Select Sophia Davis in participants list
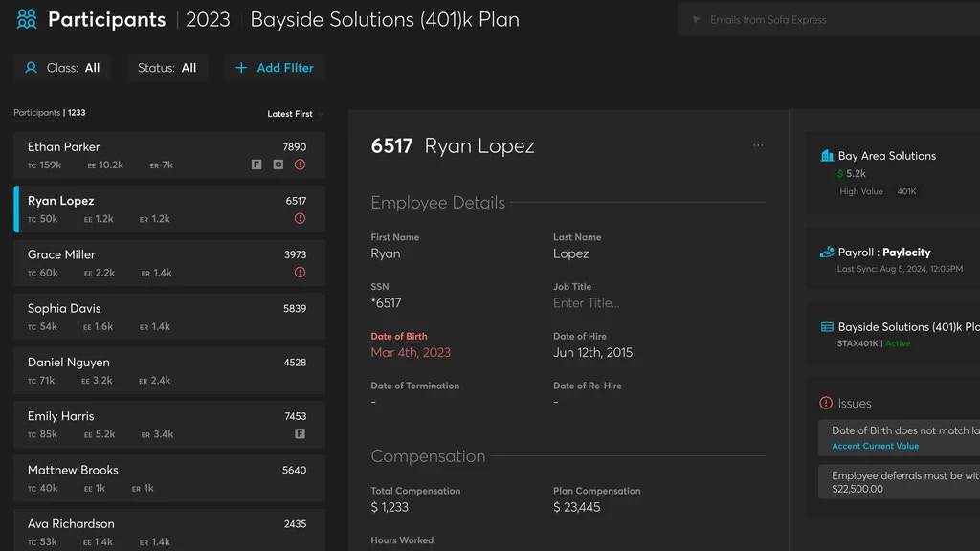The width and height of the screenshot is (980, 551). click(x=169, y=317)
